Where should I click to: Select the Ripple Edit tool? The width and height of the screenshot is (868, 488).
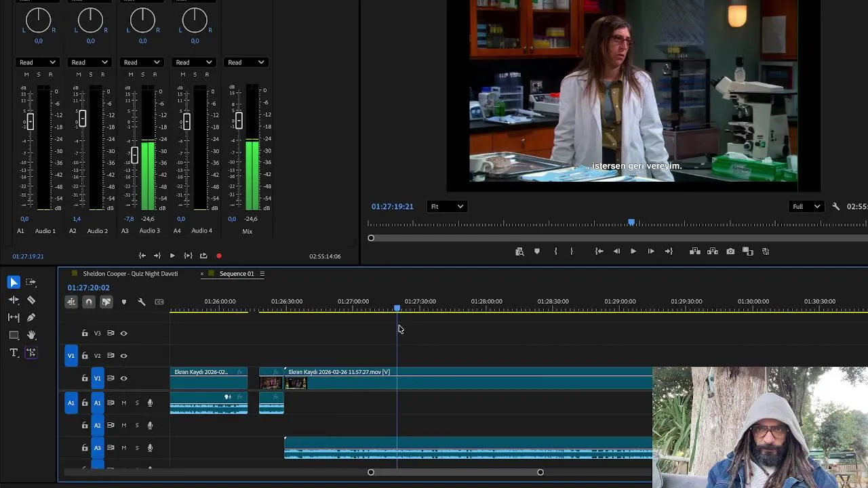click(14, 300)
